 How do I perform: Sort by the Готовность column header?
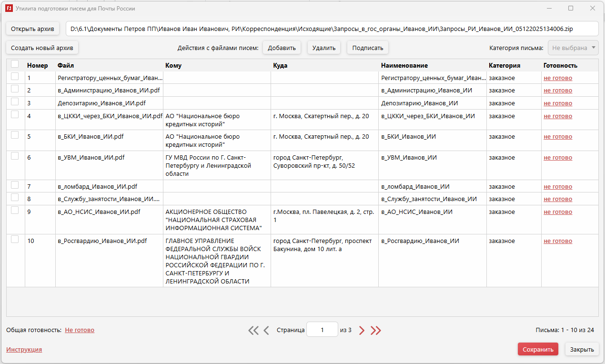pos(560,65)
